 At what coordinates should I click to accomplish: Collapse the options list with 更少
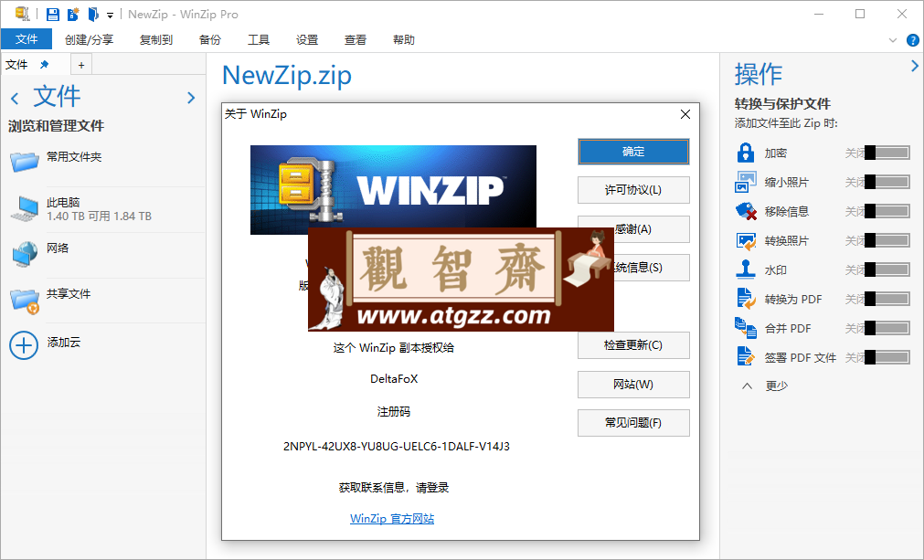tap(764, 386)
